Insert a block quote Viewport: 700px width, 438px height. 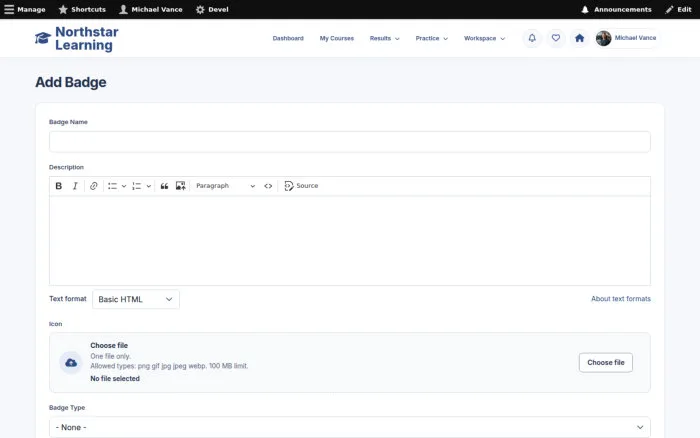pyautogui.click(x=164, y=186)
